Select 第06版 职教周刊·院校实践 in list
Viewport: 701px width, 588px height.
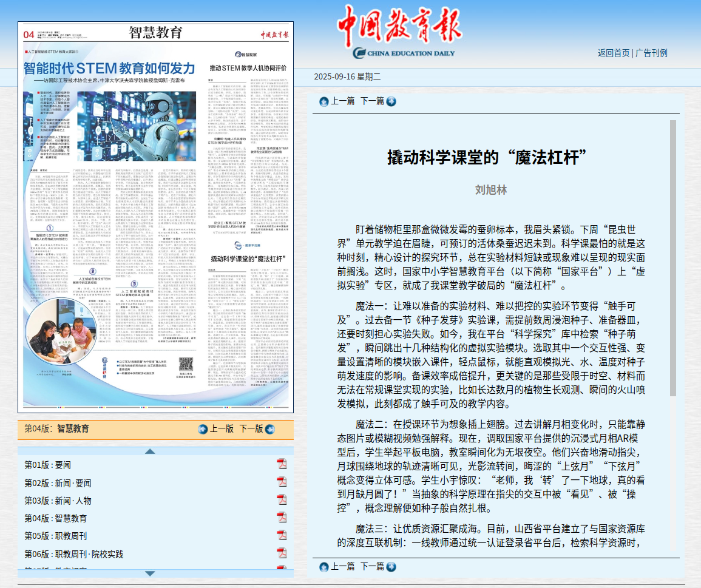[x=73, y=554]
